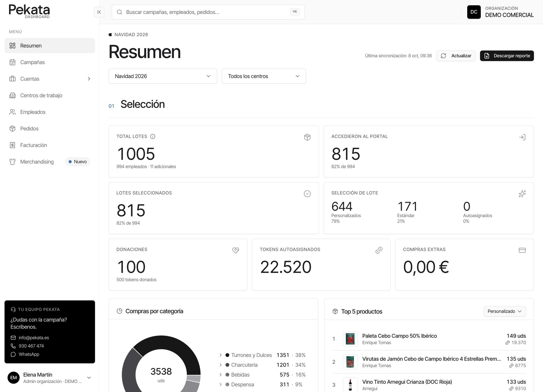The image size is (543, 392).
Task: Collapse the sidebar with the arrow icon
Action: [99, 12]
